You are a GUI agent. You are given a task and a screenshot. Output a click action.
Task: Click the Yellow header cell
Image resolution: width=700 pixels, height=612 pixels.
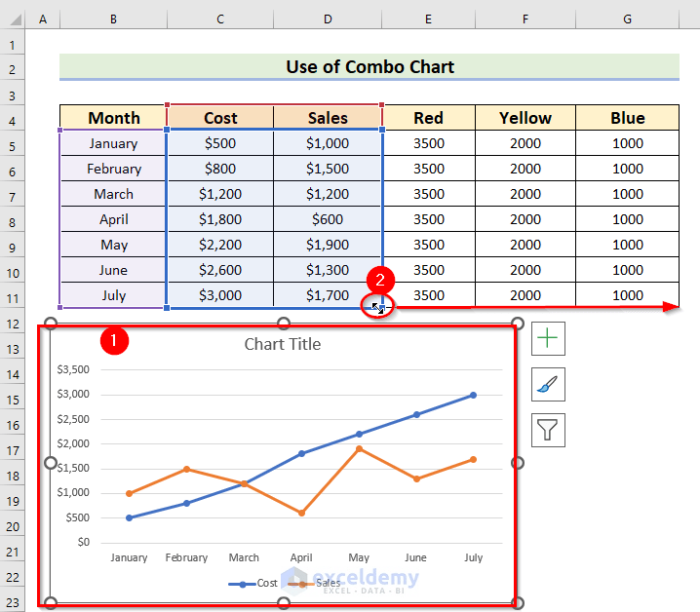pos(525,118)
